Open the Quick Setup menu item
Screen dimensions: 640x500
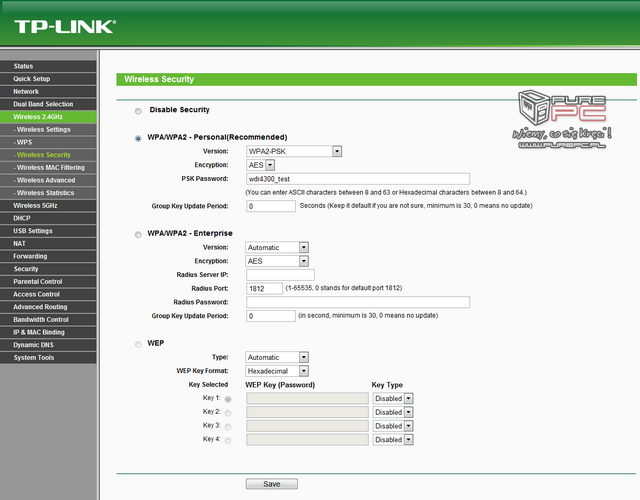[48, 79]
